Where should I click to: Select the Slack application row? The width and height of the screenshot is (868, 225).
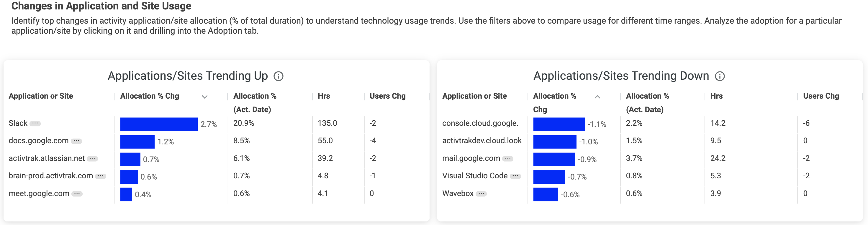coord(18,123)
